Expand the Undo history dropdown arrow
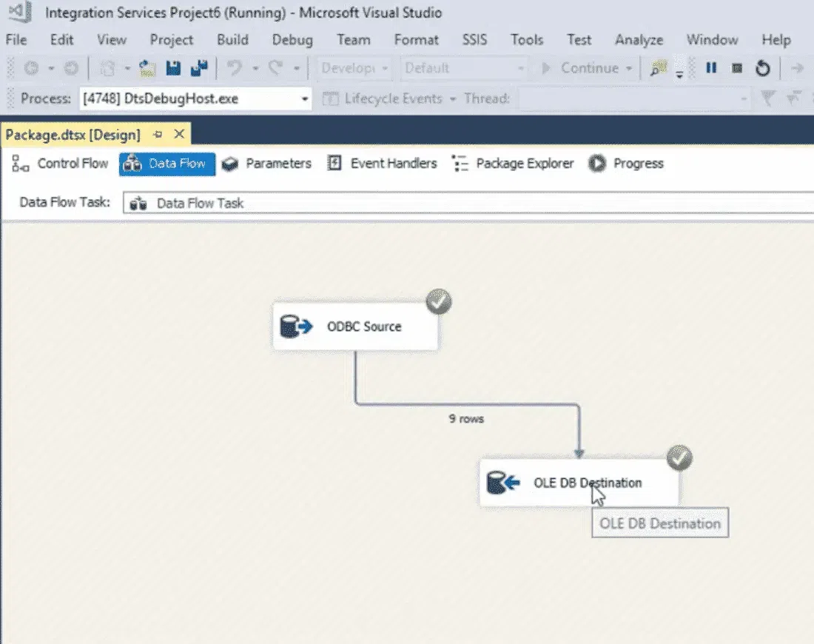Viewport: 814px width, 644px height. click(255, 69)
